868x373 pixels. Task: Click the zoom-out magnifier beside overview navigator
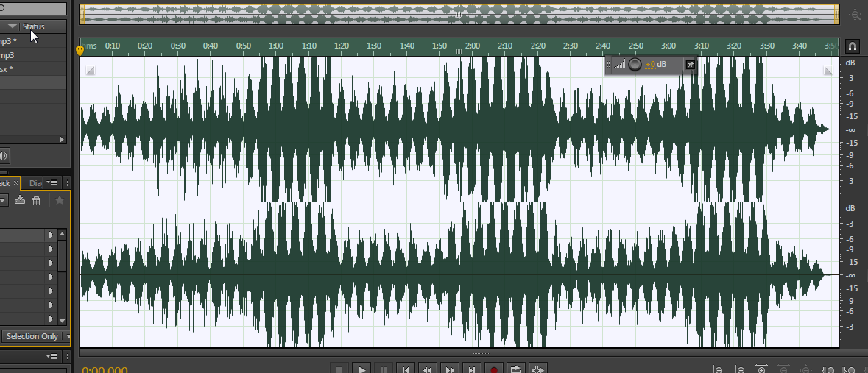pyautogui.click(x=855, y=16)
